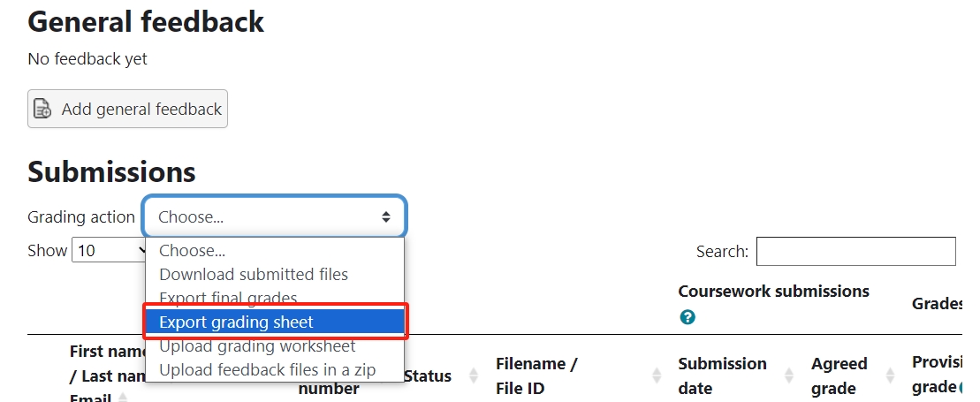Select Upload feedback files in a zip

(x=268, y=369)
